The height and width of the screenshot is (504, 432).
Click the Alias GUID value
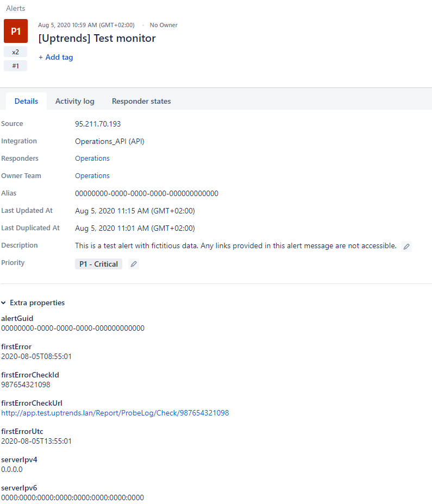(x=147, y=193)
